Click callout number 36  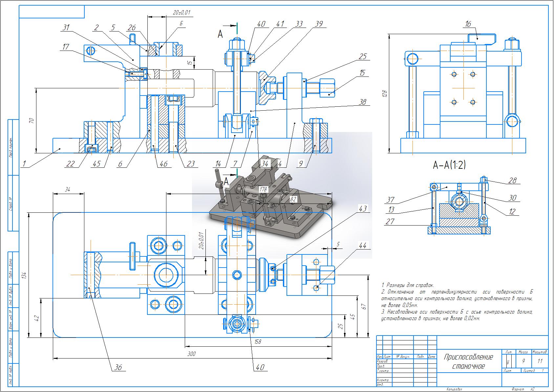117,367
